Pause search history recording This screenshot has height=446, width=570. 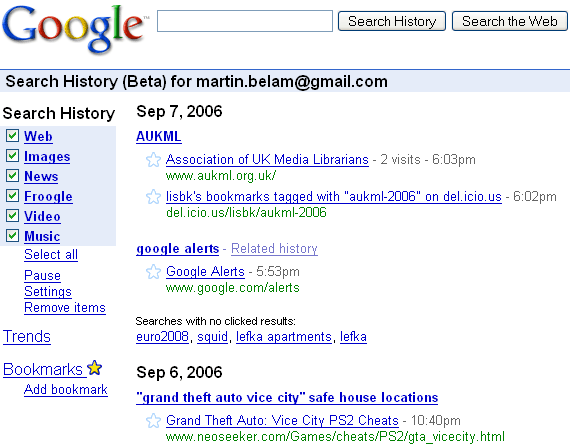tap(42, 275)
